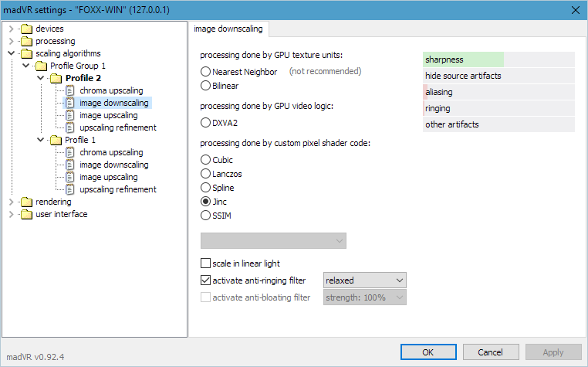Image resolution: width=588 pixels, height=367 pixels.
Task: Click the Apply button
Action: (x=553, y=352)
